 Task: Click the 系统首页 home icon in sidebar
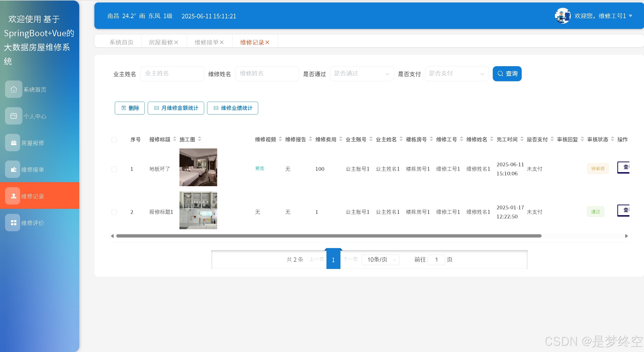14,89
